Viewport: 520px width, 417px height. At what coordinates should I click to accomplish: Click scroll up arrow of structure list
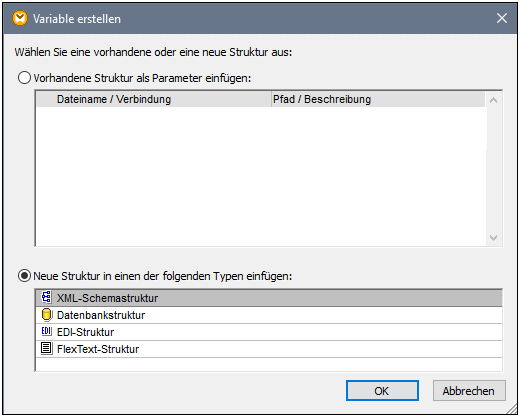[494, 100]
